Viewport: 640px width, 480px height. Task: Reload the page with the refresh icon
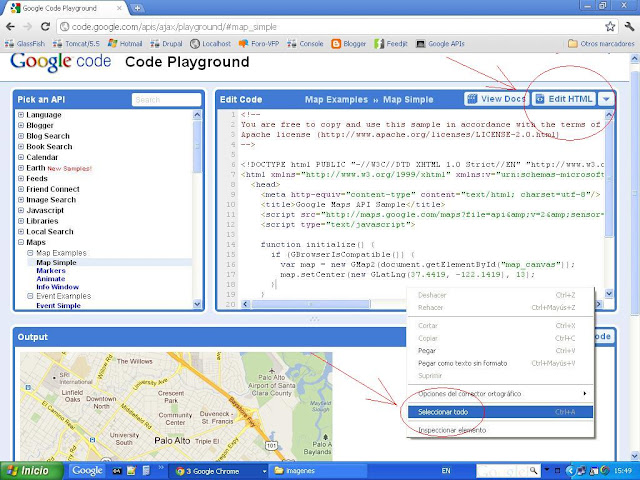point(45,27)
